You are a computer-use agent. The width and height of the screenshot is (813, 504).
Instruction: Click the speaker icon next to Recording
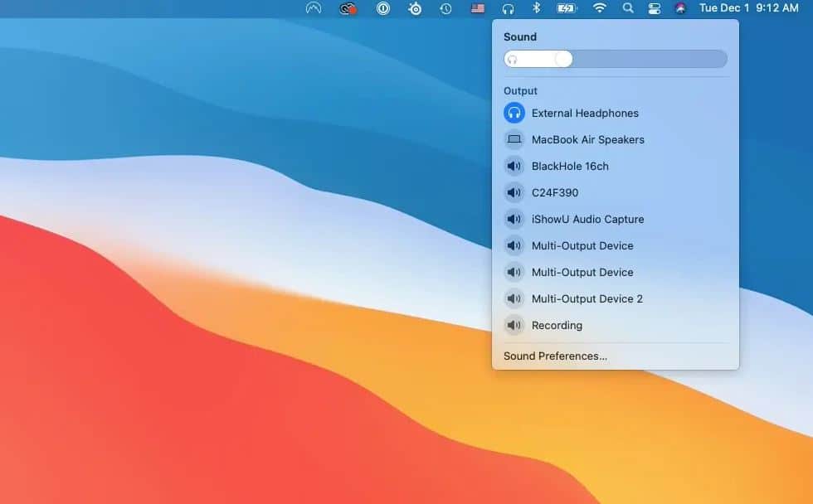pos(514,325)
